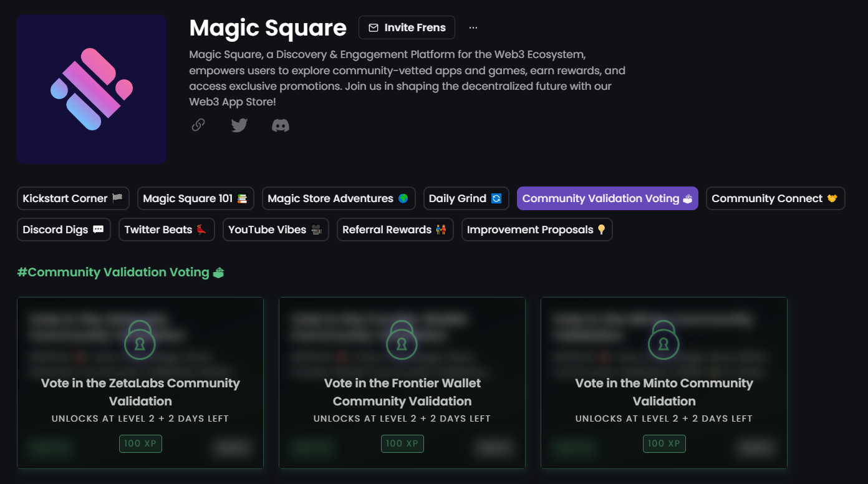Screen dimensions: 868x484
Task: Click the lock icon on Frontier Wallet card
Action: tap(402, 340)
